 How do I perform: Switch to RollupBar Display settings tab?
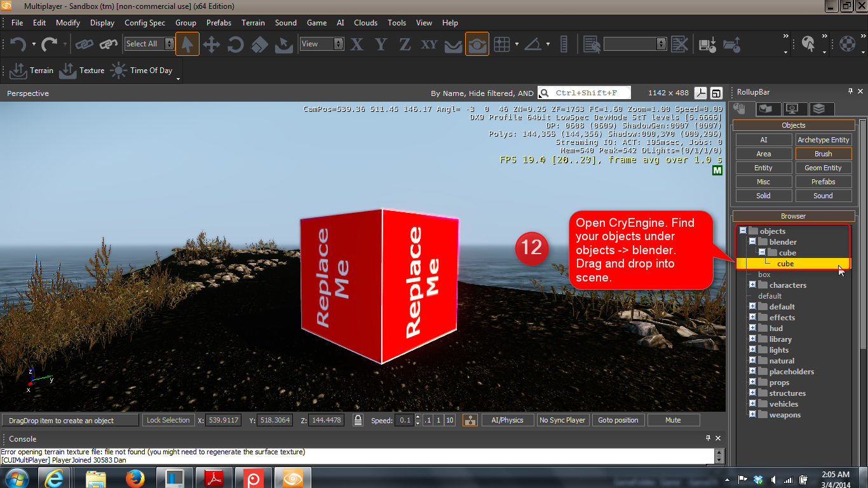click(x=795, y=109)
